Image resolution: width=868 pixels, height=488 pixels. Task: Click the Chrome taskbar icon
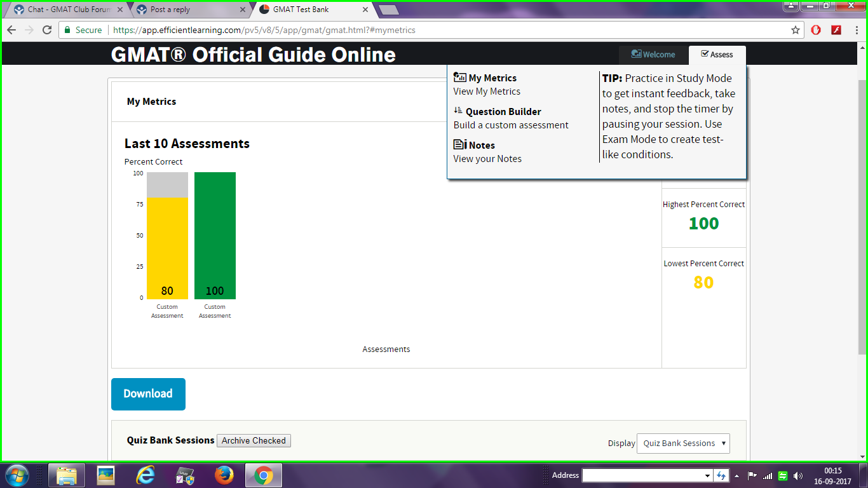click(264, 475)
